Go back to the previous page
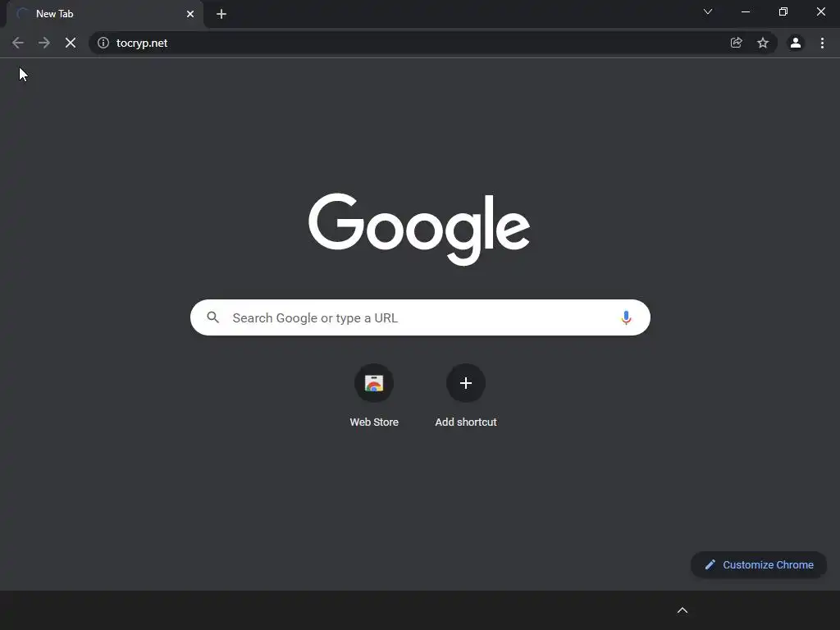 tap(18, 43)
